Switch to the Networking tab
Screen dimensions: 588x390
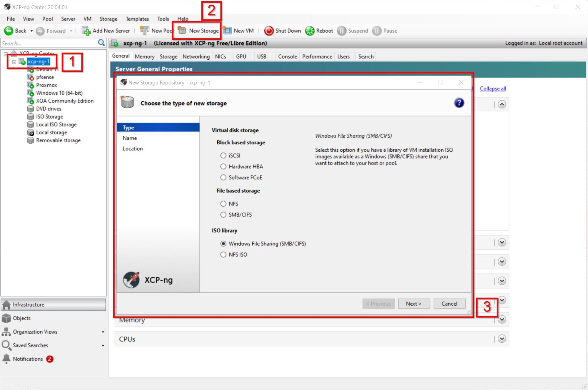196,56
